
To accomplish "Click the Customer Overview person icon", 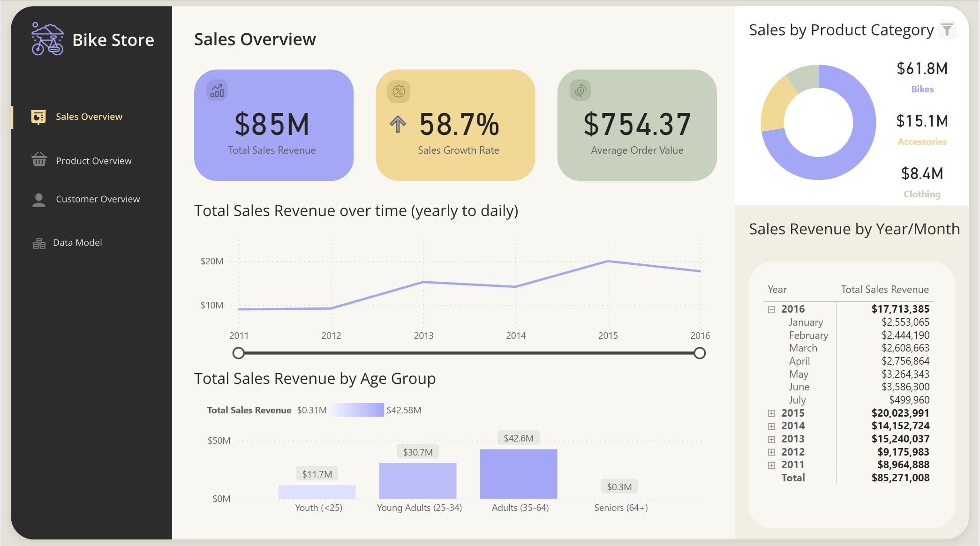I will [x=39, y=200].
